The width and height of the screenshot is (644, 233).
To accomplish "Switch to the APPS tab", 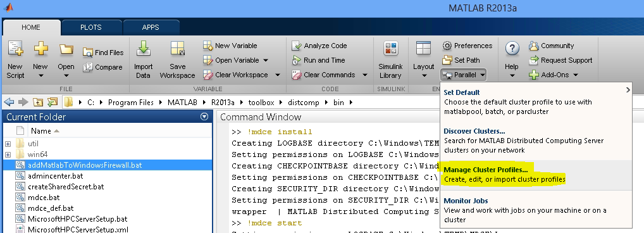I will coord(151,27).
